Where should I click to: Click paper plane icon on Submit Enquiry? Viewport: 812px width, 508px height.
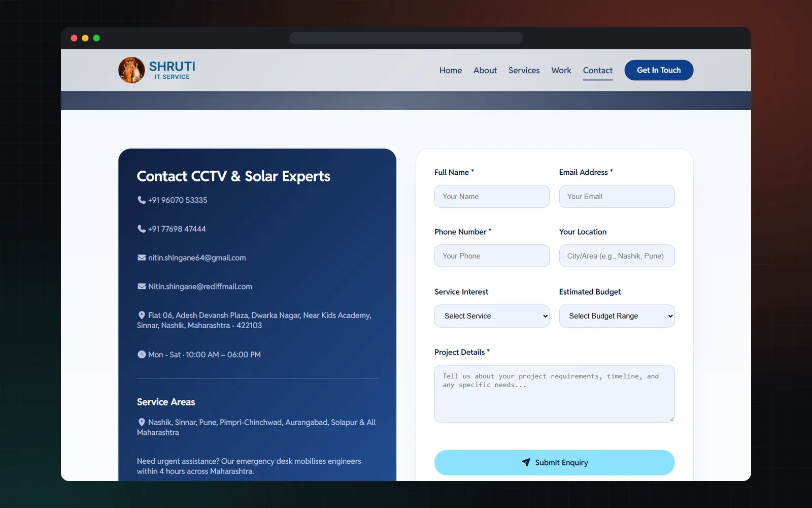[x=526, y=462]
